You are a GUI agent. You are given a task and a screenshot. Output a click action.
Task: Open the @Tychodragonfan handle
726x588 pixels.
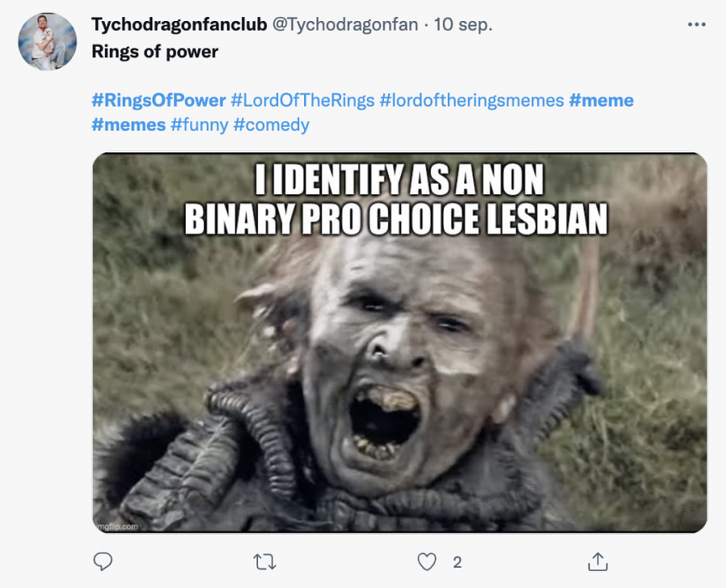[x=345, y=24]
